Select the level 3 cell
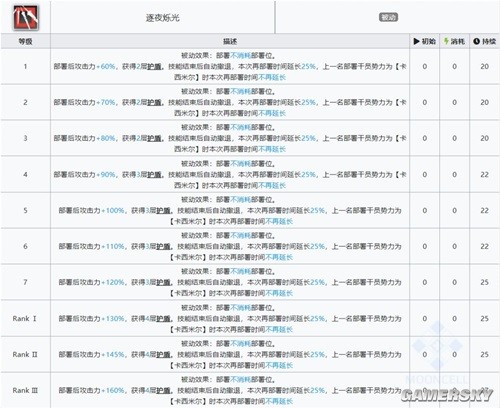 coord(25,138)
